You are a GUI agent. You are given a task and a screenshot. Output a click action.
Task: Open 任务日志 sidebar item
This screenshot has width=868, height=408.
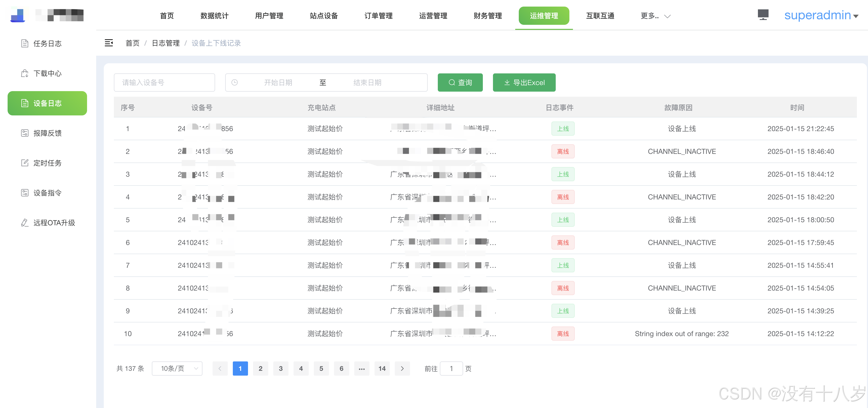[x=47, y=44]
